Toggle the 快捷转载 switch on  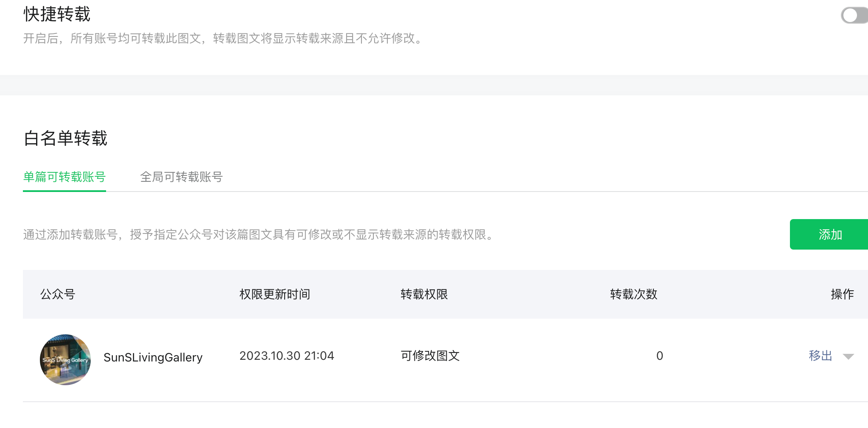pos(854,16)
